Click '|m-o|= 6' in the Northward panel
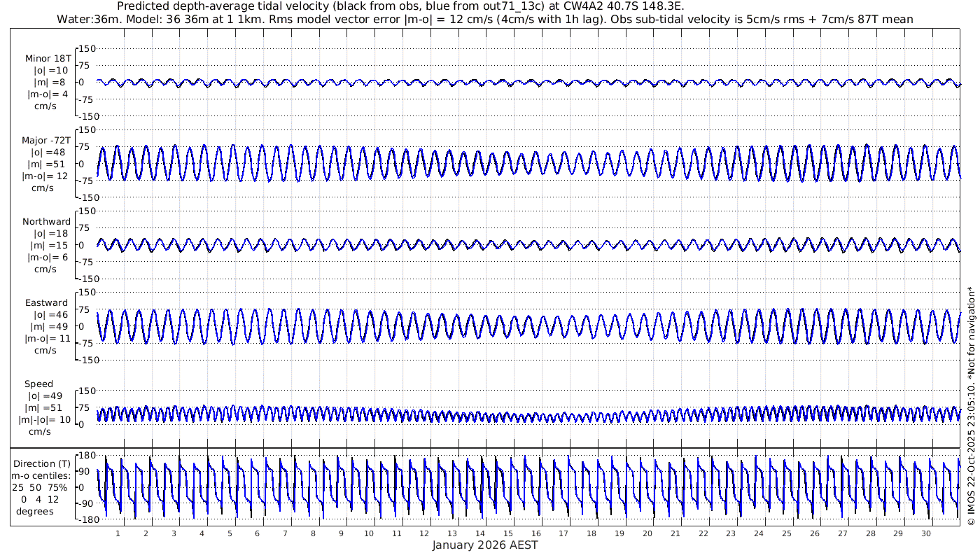Screen dimensions: 980x560 [x=48, y=258]
